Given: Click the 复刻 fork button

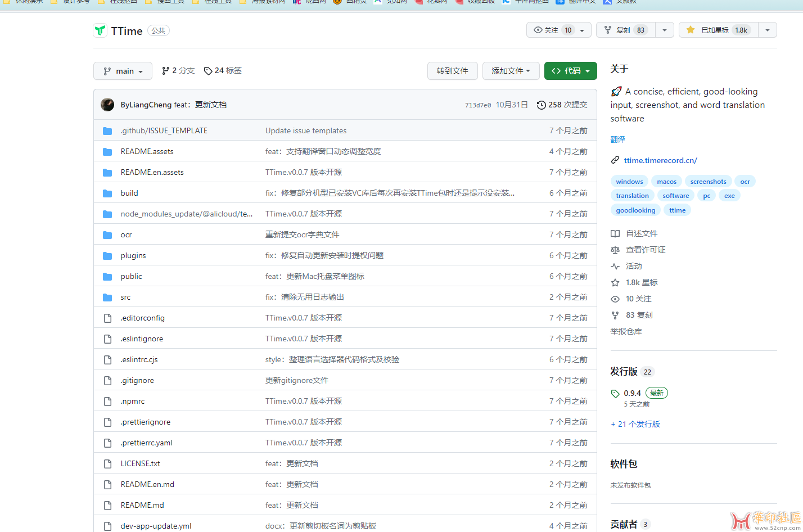Looking at the screenshot, I should [x=626, y=30].
